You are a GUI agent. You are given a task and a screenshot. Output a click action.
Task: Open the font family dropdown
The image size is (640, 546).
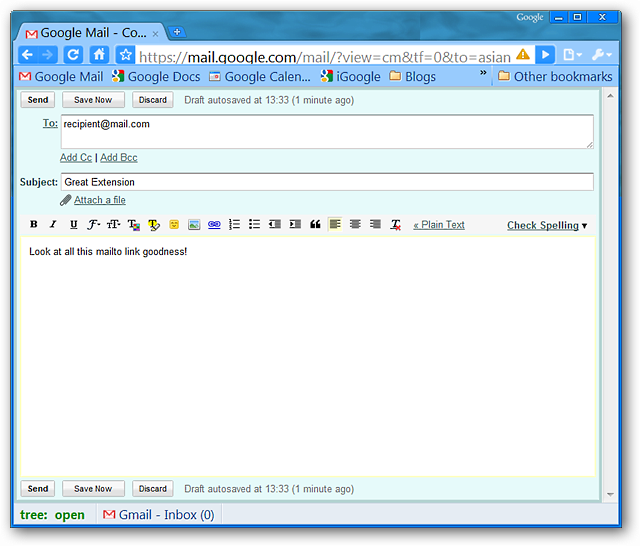tap(93, 225)
